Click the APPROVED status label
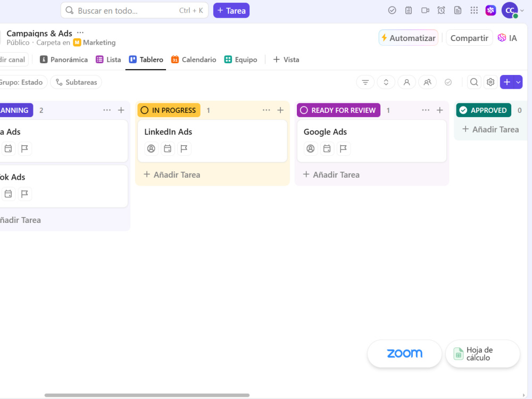Viewport: 532px width, 399px height. [x=484, y=110]
